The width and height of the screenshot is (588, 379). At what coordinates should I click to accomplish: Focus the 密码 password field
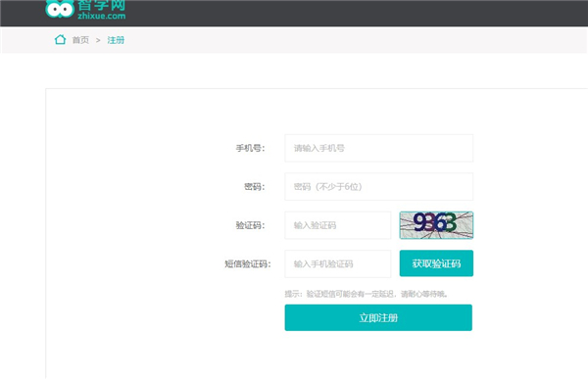pos(378,187)
